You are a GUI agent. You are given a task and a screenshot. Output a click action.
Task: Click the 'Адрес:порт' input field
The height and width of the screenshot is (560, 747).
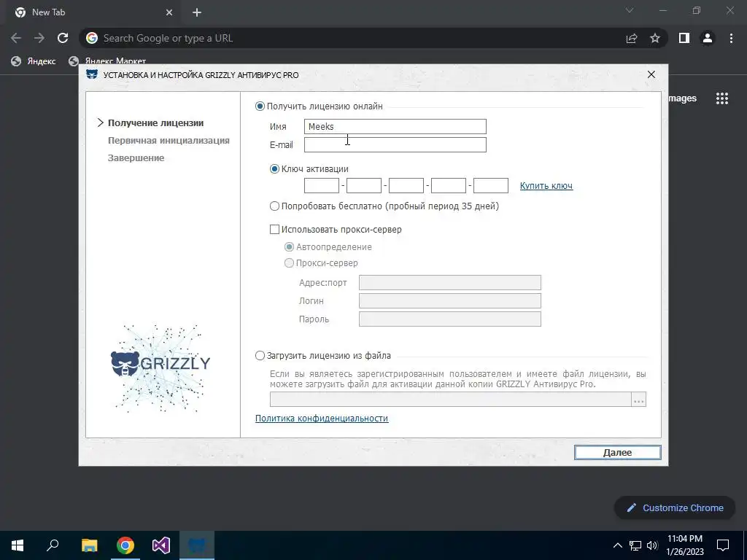click(x=449, y=282)
